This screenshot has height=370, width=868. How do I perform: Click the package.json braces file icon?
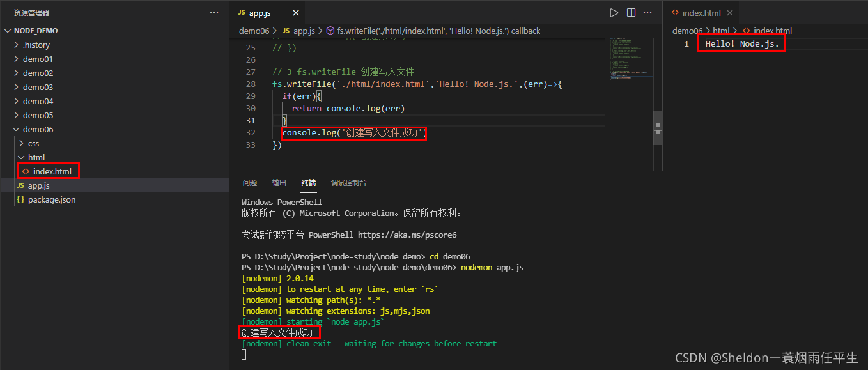tap(20, 199)
